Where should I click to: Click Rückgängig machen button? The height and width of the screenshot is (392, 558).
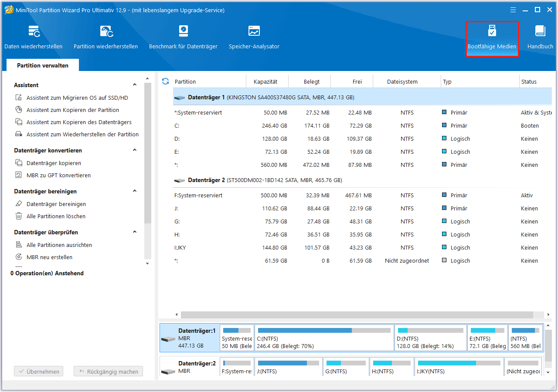[108, 372]
